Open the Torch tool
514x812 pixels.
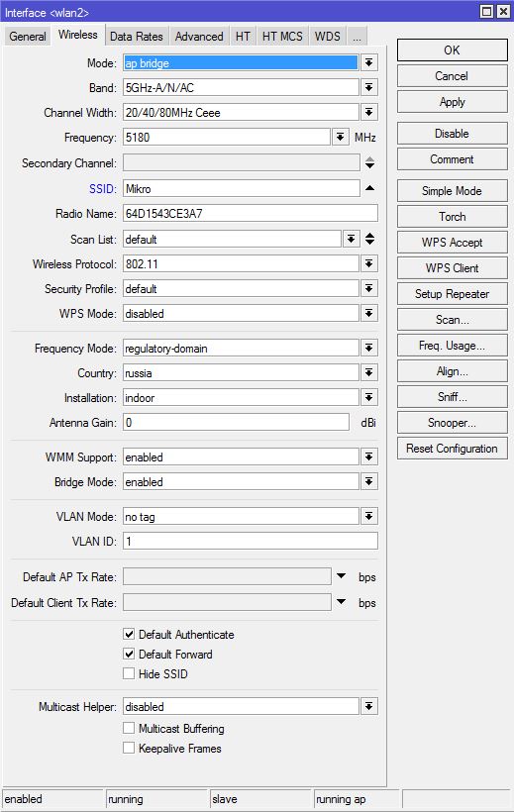point(452,217)
